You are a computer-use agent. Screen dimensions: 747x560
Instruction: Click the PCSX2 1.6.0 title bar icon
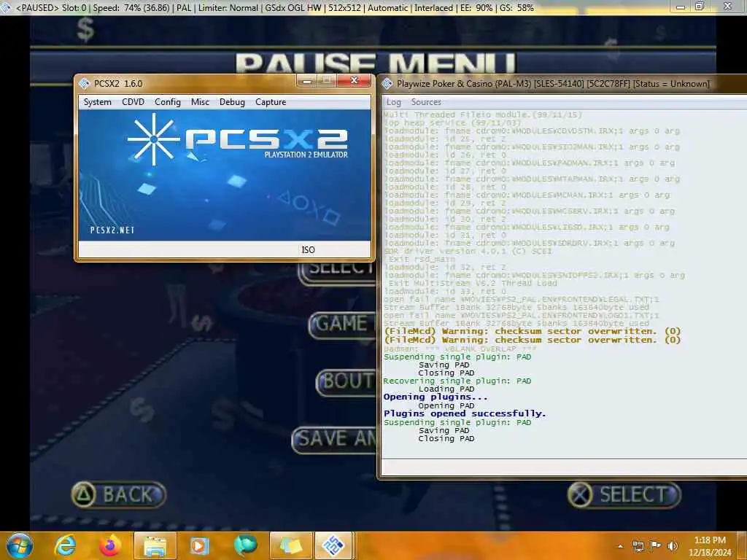[x=85, y=83]
